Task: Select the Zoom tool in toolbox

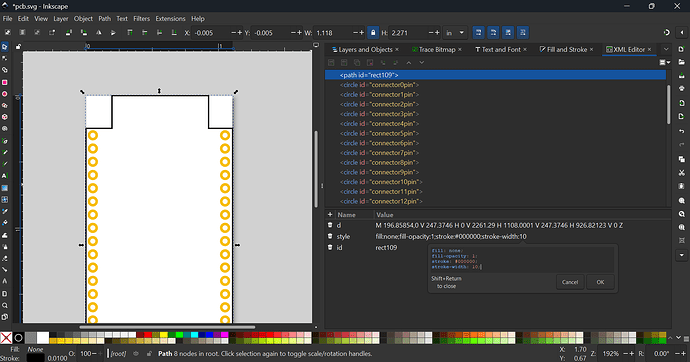Action: click(4, 305)
